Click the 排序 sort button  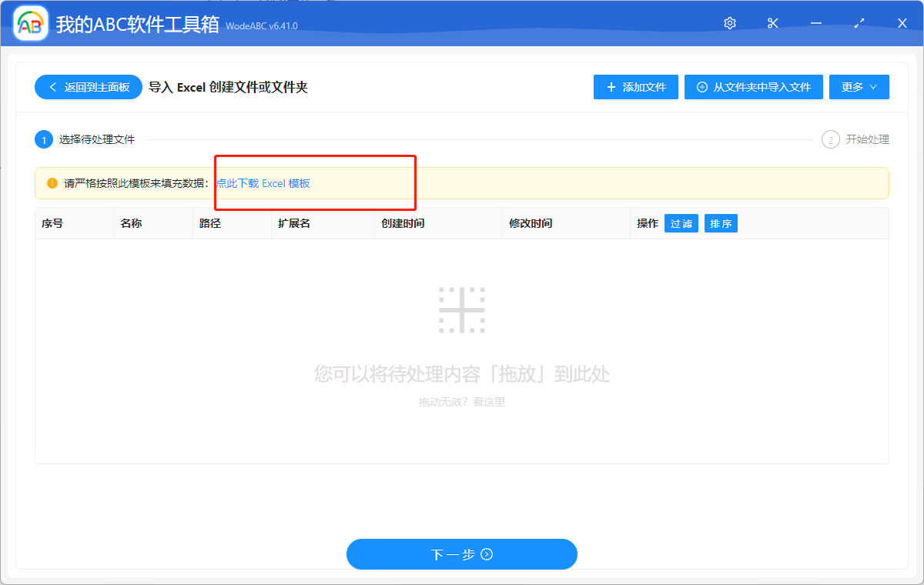click(721, 222)
